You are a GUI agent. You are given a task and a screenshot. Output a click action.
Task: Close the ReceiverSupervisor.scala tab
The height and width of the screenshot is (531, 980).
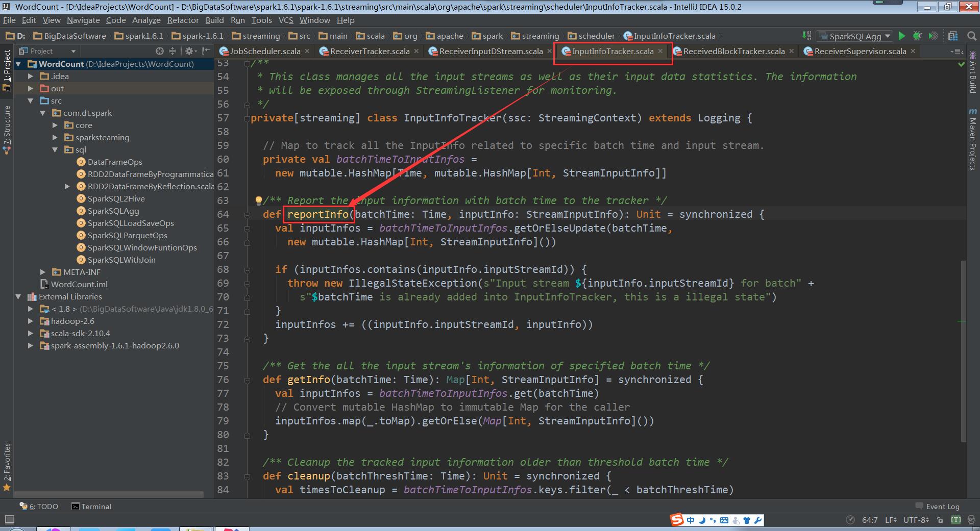[x=913, y=51]
